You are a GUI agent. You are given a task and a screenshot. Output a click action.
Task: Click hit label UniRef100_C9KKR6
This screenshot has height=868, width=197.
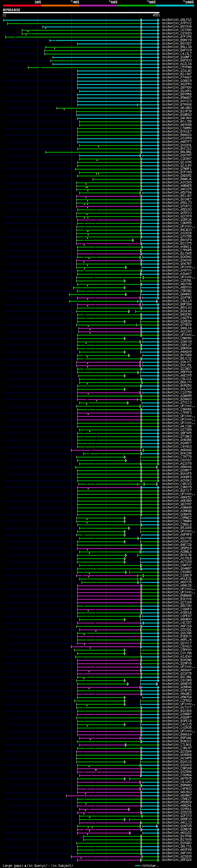[x=177, y=410]
